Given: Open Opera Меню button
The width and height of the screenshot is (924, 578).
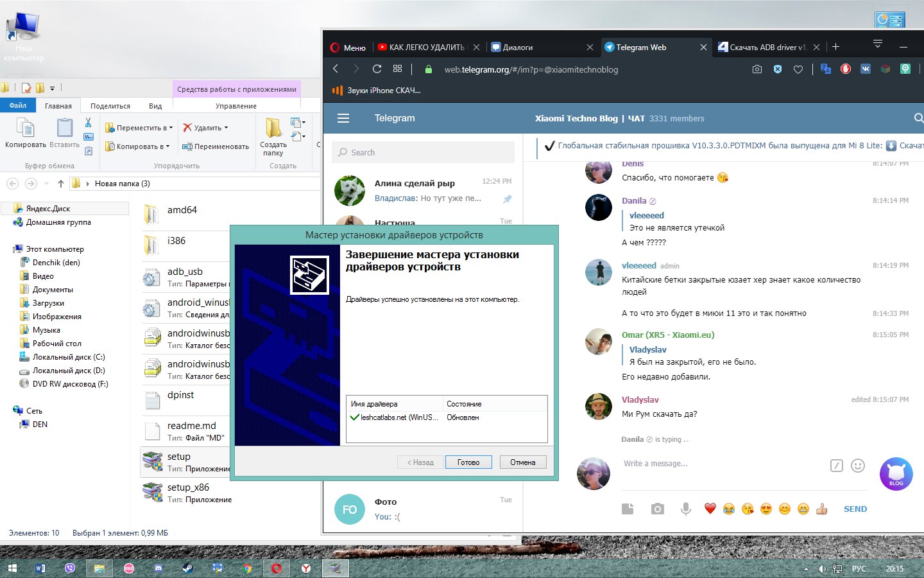Looking at the screenshot, I should tap(348, 48).
